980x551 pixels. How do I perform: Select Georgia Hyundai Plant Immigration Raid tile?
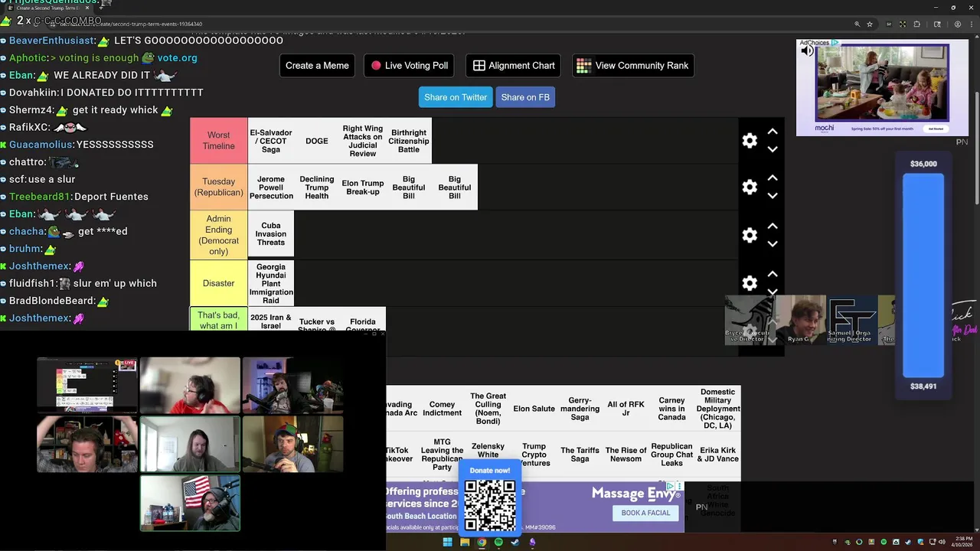pos(271,283)
